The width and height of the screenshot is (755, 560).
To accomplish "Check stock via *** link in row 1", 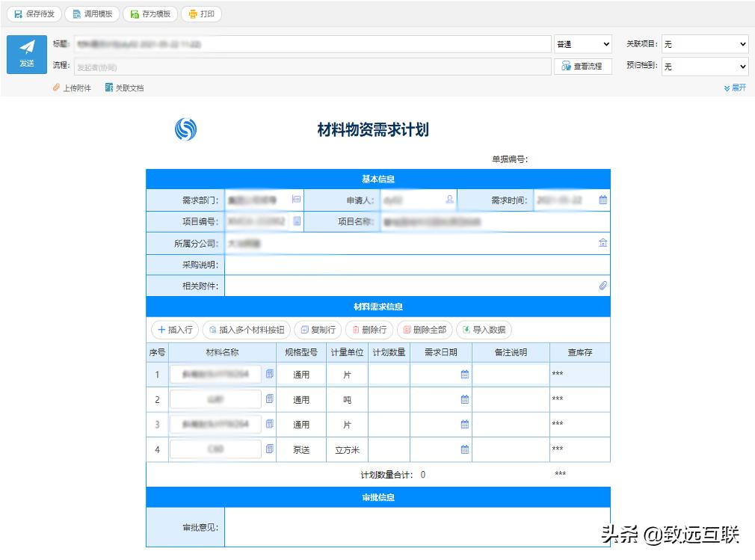I will (x=558, y=374).
